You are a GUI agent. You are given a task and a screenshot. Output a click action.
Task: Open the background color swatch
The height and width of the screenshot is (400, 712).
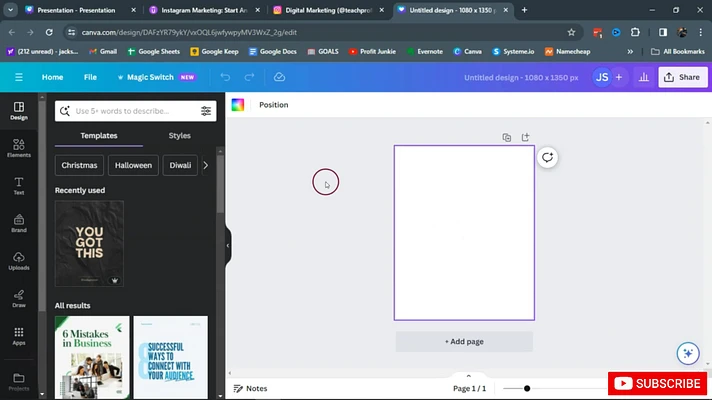pos(238,105)
